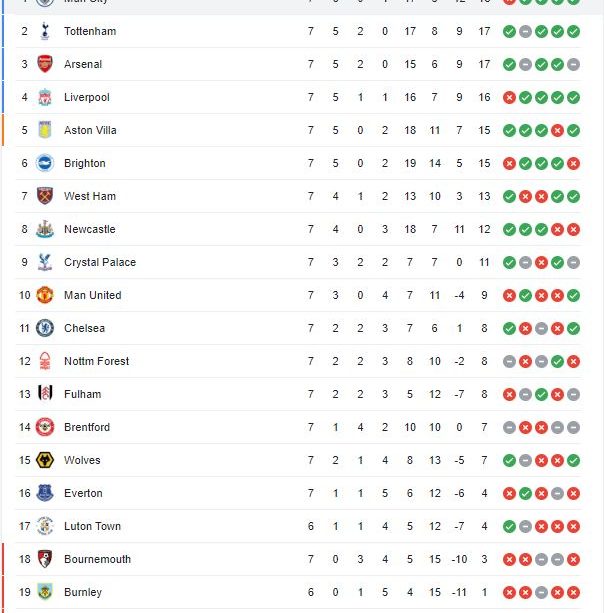Click the Man United crest icon
Viewport: 604px width, 613px height.
pyautogui.click(x=45, y=295)
